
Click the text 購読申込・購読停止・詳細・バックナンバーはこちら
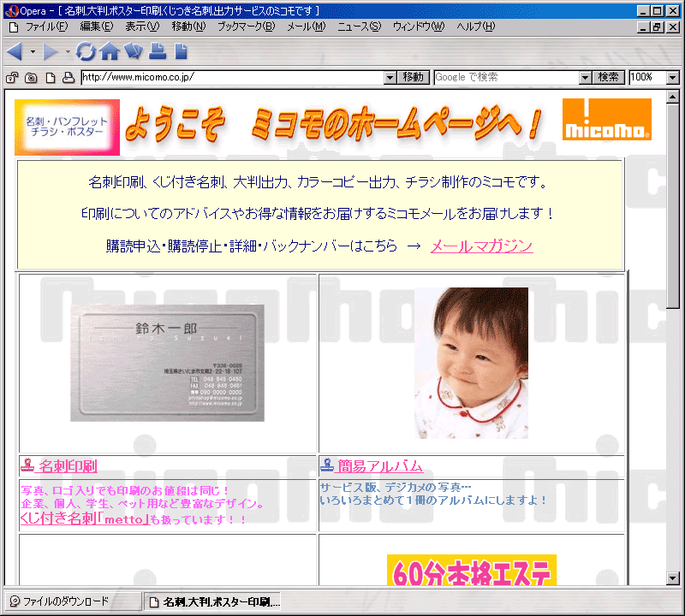pos(251,246)
